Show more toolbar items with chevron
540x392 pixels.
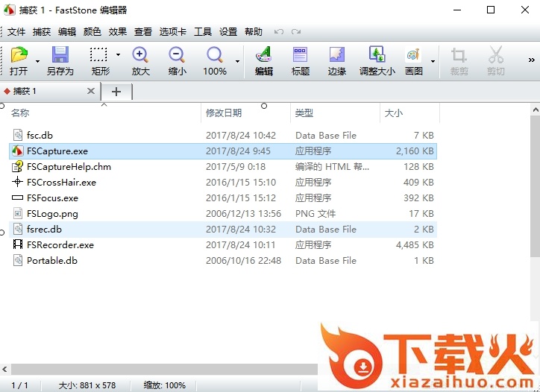[x=532, y=60]
